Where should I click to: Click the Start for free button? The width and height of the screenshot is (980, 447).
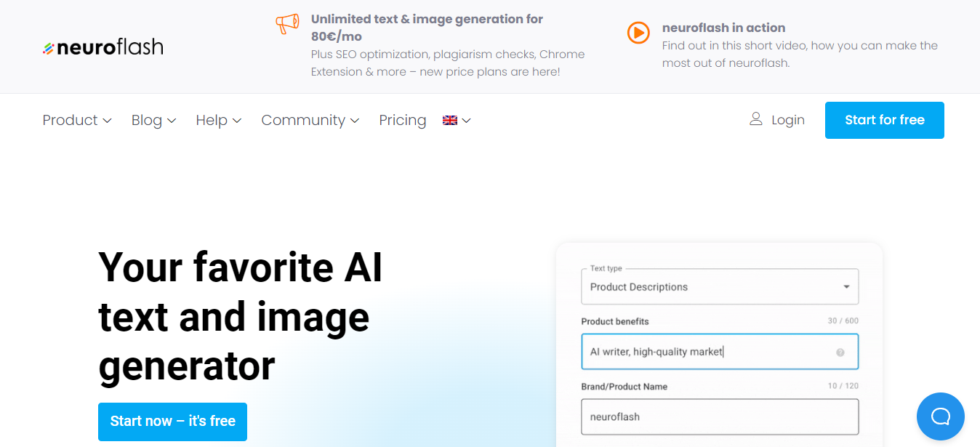885,120
